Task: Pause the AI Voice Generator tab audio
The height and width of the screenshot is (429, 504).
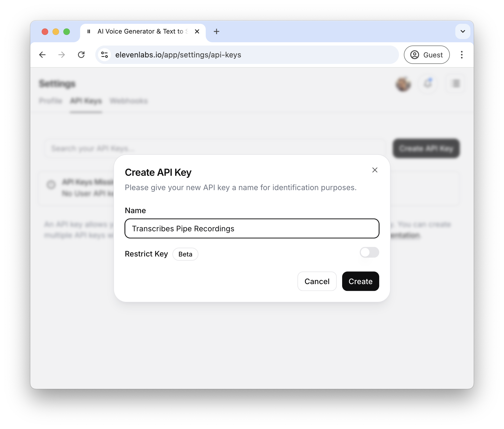Action: tap(89, 31)
